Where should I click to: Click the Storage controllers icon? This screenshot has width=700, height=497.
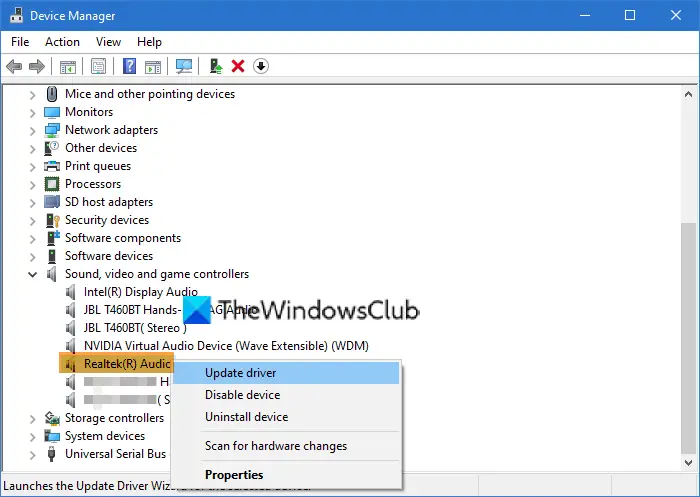(x=52, y=418)
